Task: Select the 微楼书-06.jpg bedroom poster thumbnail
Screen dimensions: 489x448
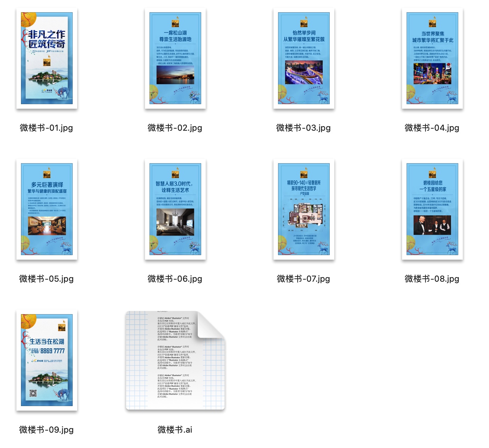Action: tap(175, 209)
